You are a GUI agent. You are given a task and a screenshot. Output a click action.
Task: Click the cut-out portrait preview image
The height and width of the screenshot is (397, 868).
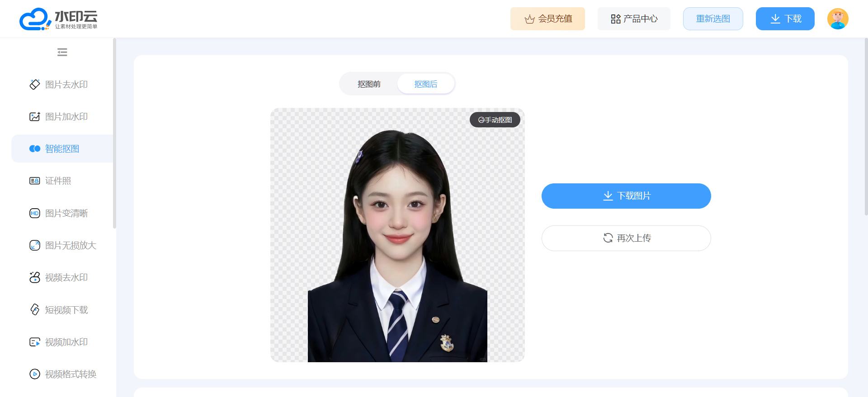[397, 235]
